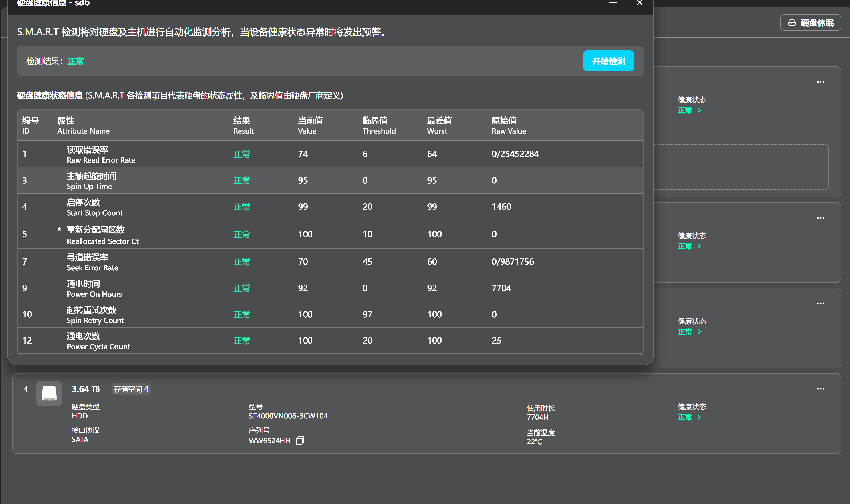Open three-dot menu on second disk card
This screenshot has width=850, height=504.
click(x=820, y=218)
